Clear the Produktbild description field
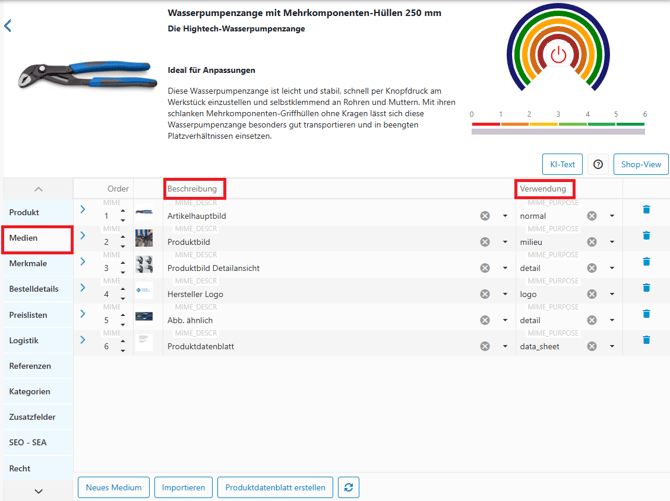Image resolution: width=670 pixels, height=501 pixels. pyautogui.click(x=485, y=242)
